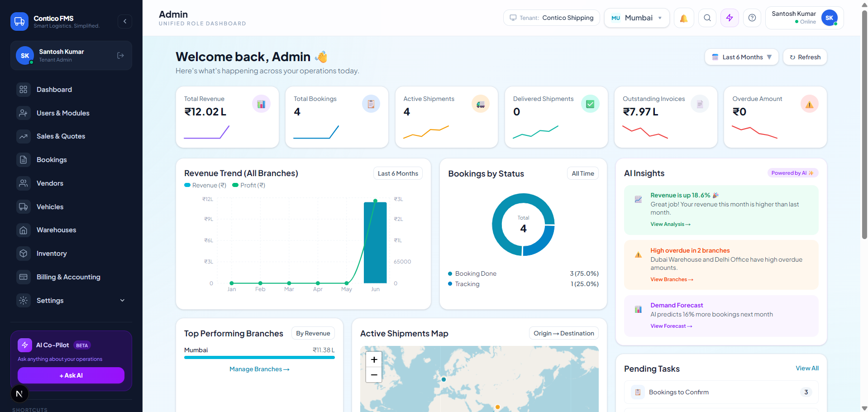The image size is (868, 412).
Task: Click the logout icon beside Santosh Kumar
Action: point(120,55)
